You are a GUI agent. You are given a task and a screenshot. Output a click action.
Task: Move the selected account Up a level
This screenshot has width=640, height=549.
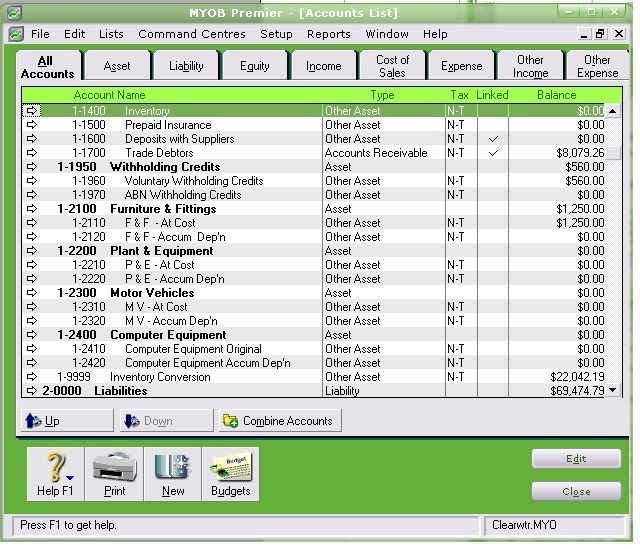[67, 420]
